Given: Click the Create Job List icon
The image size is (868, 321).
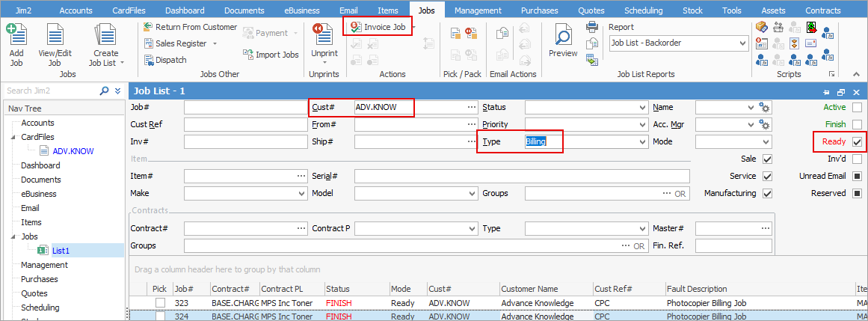Looking at the screenshot, I should coord(105,35).
